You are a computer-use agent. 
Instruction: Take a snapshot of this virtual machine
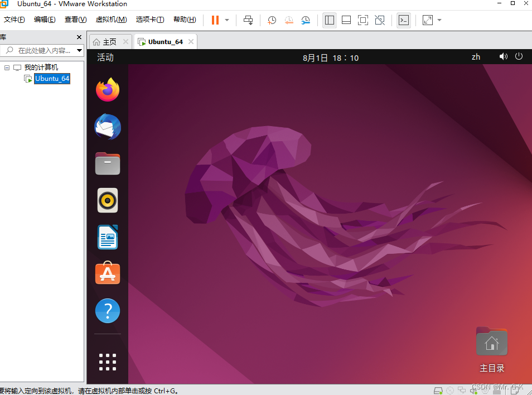(x=272, y=20)
